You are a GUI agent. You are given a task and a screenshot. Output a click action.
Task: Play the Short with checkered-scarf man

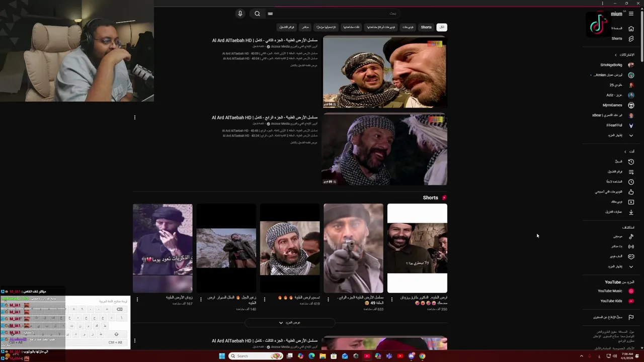point(289,248)
